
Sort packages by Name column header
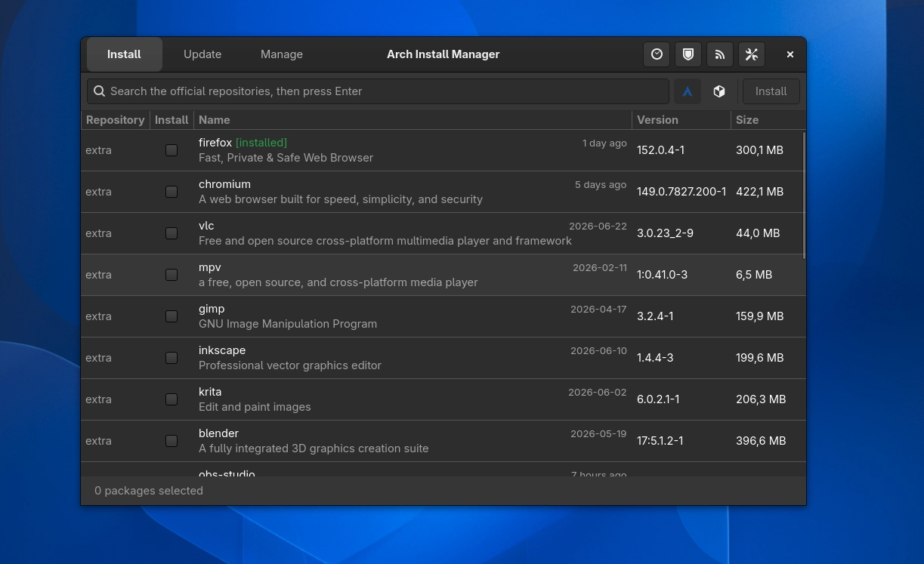[413, 120]
